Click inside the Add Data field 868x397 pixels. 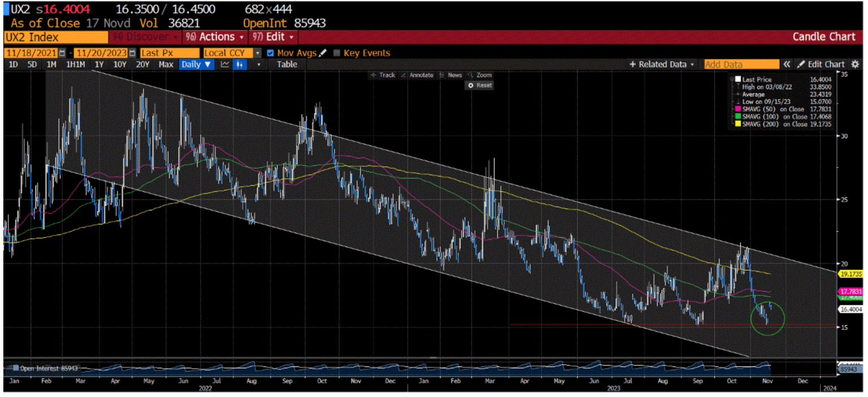click(741, 64)
